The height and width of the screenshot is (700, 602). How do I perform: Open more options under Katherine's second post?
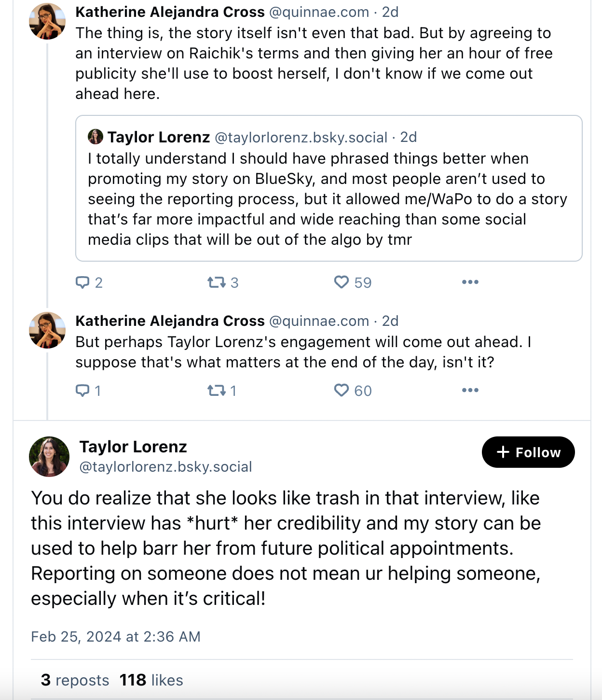470,390
